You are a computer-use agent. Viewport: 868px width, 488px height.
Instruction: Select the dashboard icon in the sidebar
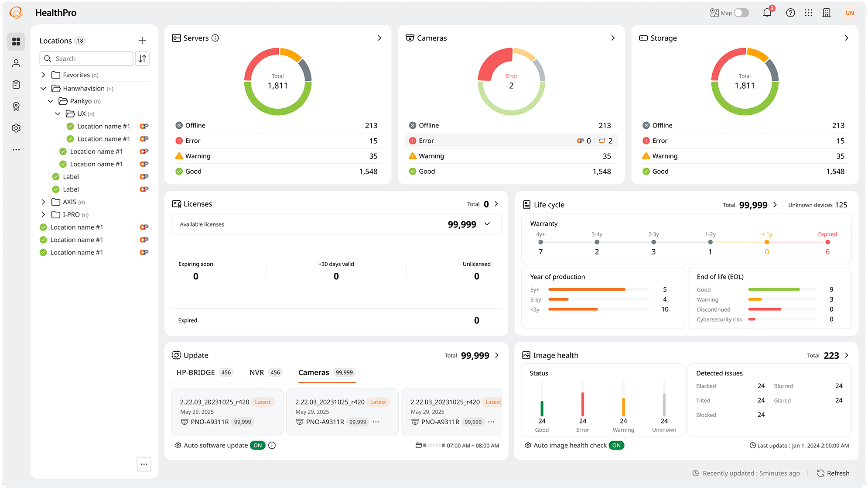tap(16, 41)
